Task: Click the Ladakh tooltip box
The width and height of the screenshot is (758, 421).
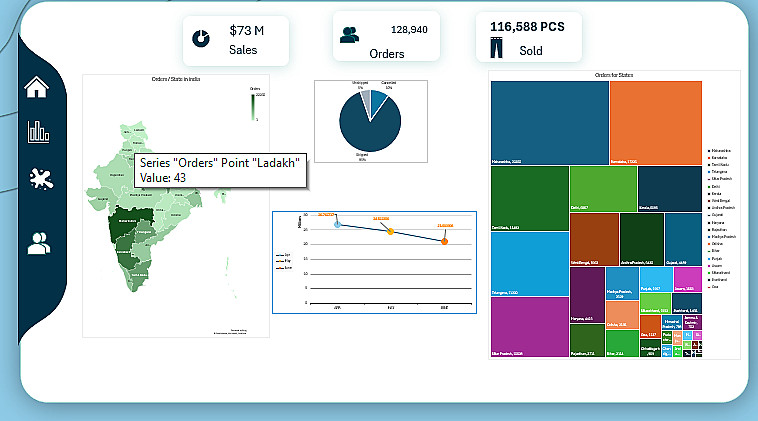Action: click(220, 170)
